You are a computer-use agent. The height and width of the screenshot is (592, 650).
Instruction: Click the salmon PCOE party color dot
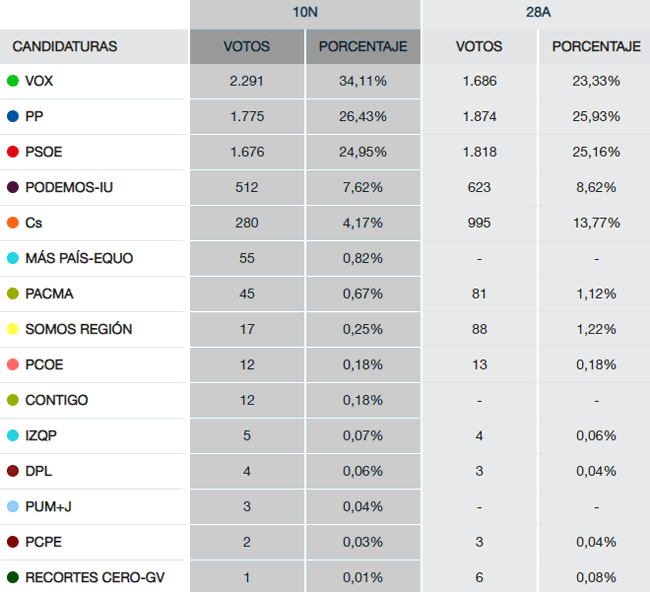[13, 365]
